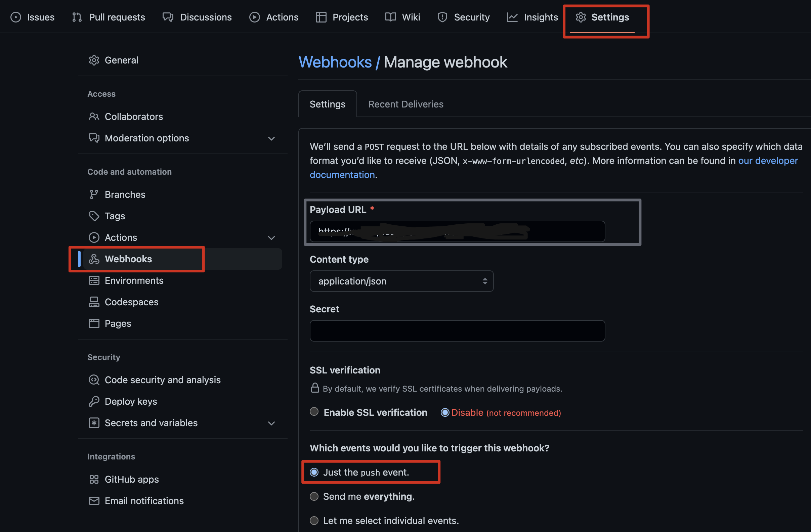Open the Content type application/json dropdown
Screen dimensions: 811x532
point(401,281)
